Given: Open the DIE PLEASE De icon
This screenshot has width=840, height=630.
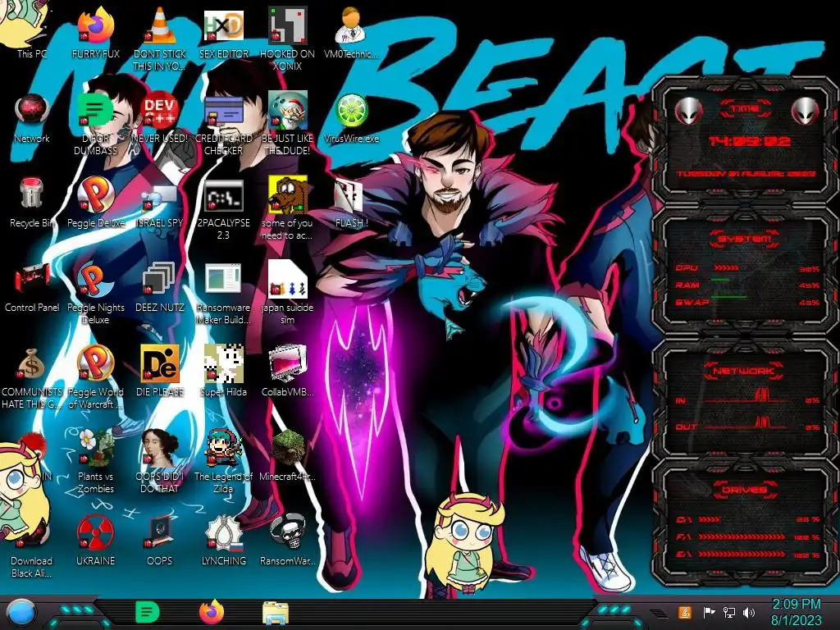Looking at the screenshot, I should tap(160, 371).
